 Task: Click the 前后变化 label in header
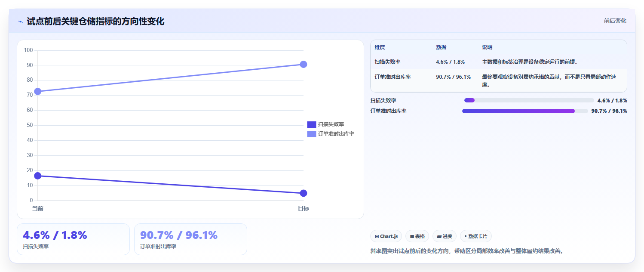(615, 21)
